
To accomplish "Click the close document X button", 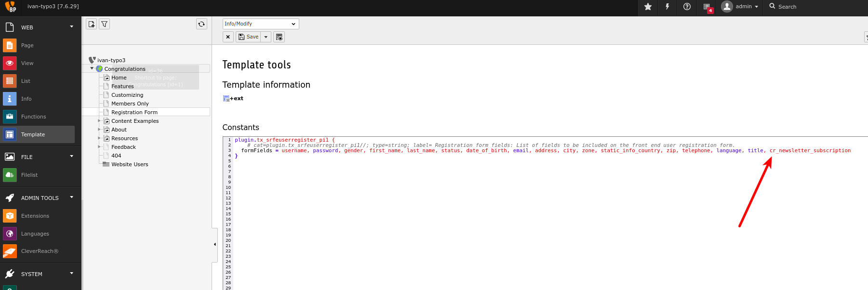I will pos(228,37).
